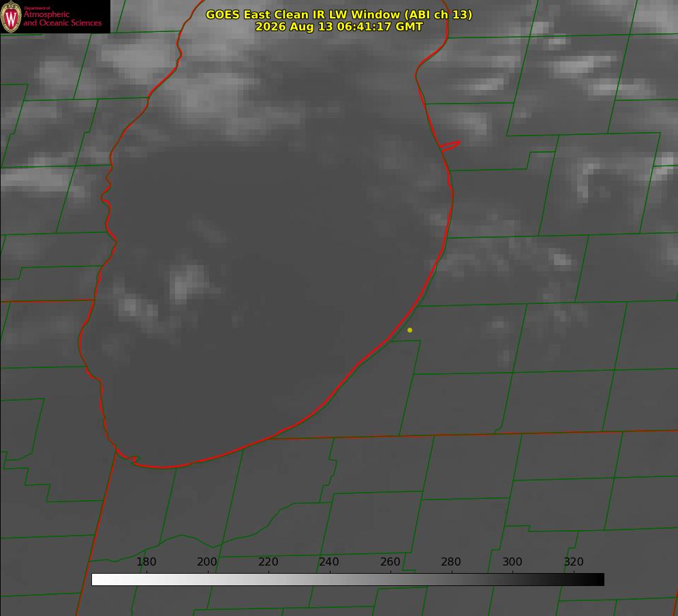This screenshot has height=616, width=678.
Task: Open the Atmospheric and Oceanic Sciences link
Action: 62,18
